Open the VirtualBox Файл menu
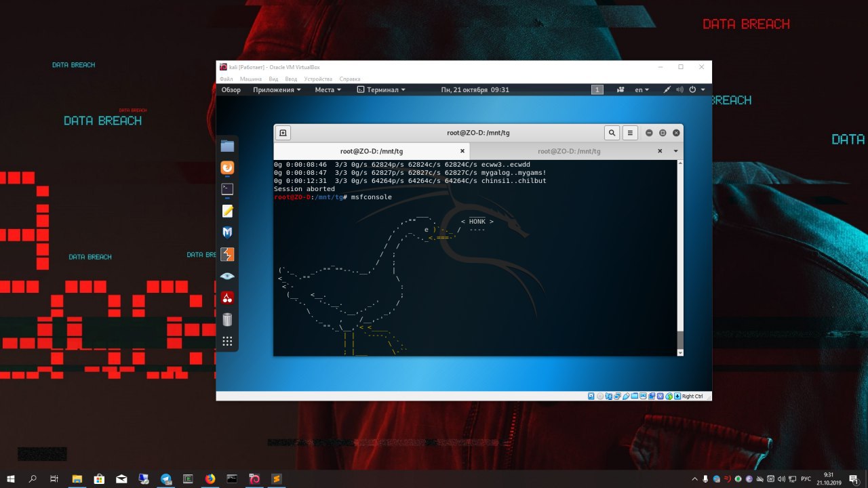 pos(226,79)
